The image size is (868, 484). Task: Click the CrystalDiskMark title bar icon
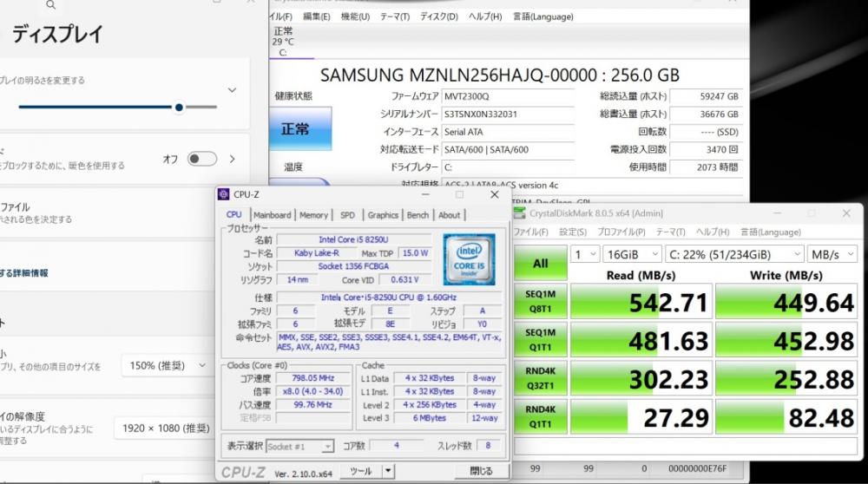pyautogui.click(x=519, y=213)
